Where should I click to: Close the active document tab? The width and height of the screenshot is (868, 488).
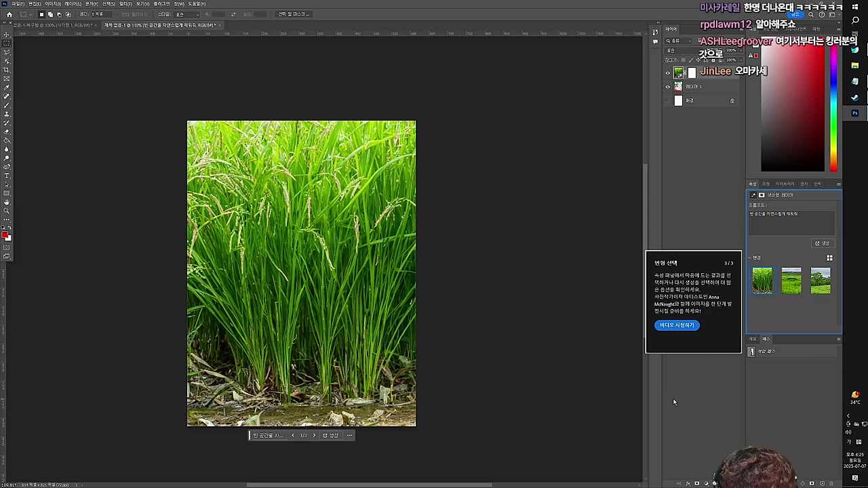(x=219, y=25)
